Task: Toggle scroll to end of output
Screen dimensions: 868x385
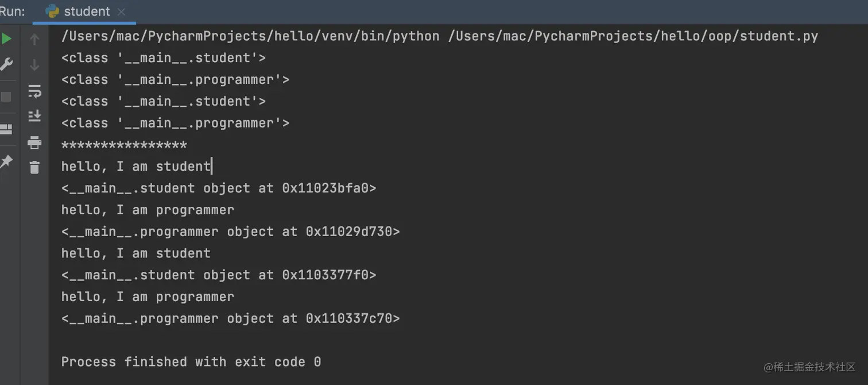Action: [x=34, y=116]
